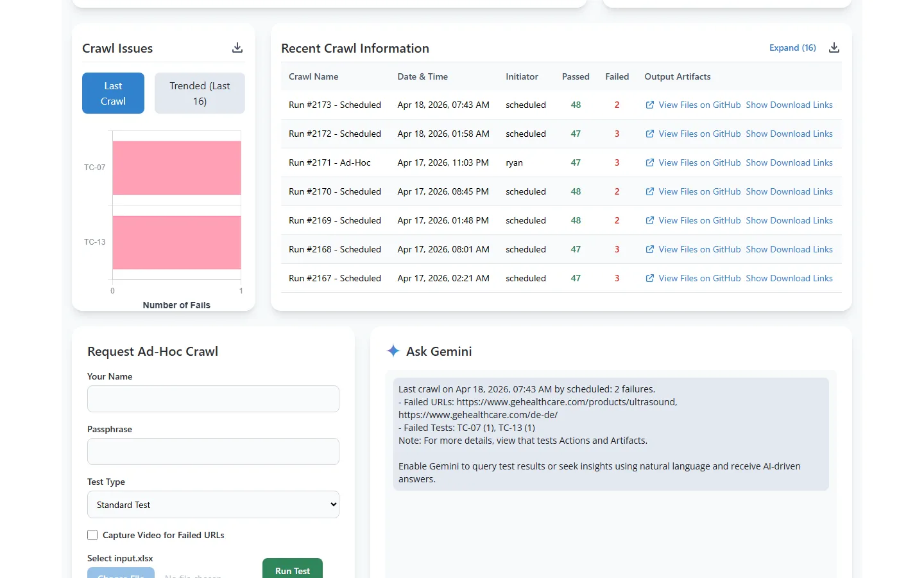Download the Recent Crawl Information table
This screenshot has height=578, width=924.
coord(834,47)
